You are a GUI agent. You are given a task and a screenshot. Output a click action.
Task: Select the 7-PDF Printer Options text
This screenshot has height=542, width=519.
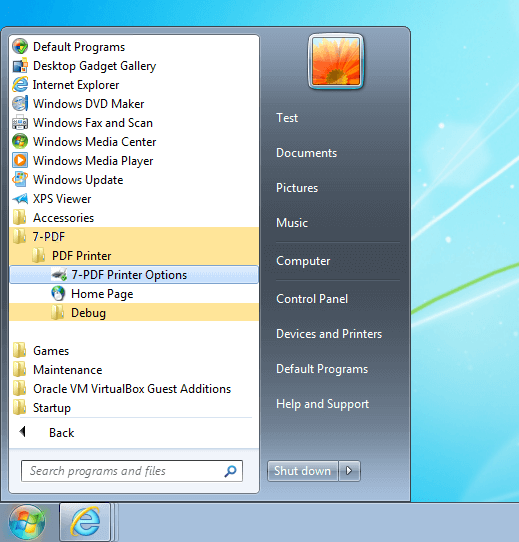[129, 275]
